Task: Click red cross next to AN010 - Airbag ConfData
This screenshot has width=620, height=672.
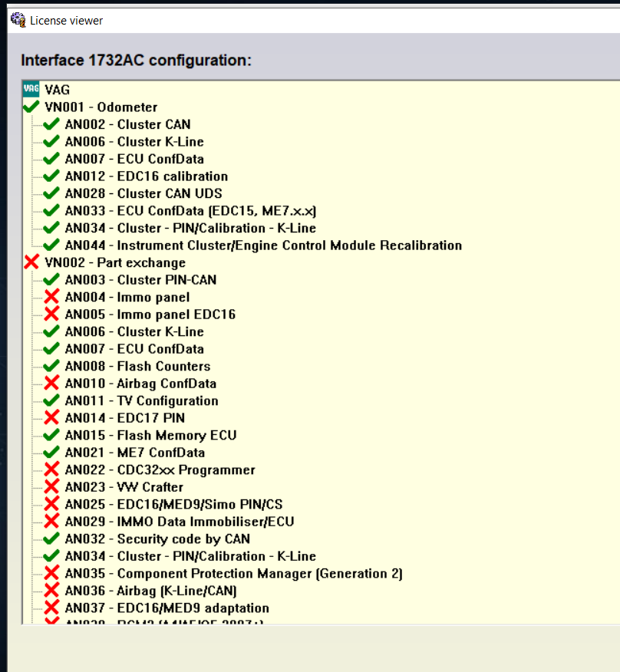Action: point(51,383)
